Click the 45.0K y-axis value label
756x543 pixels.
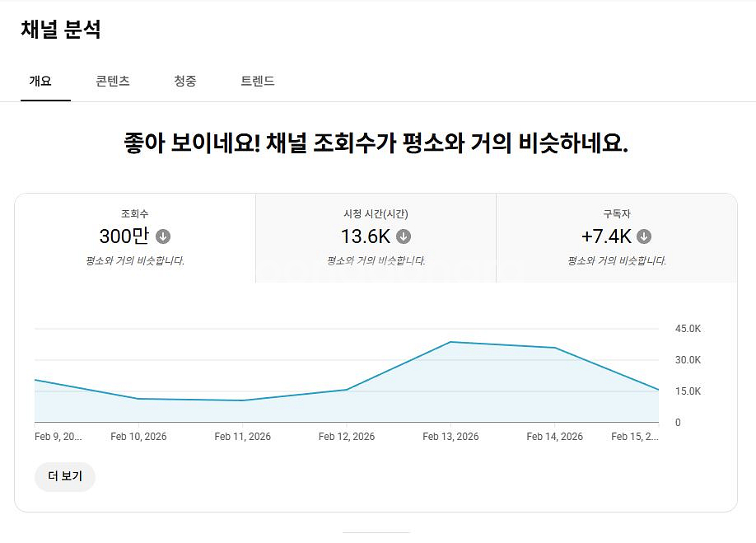[x=688, y=329]
